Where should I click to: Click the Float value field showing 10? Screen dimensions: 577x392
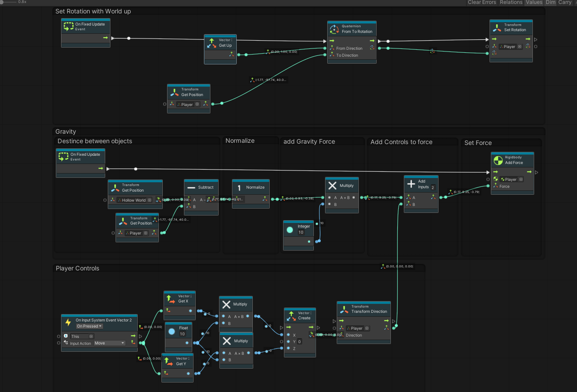(183, 334)
